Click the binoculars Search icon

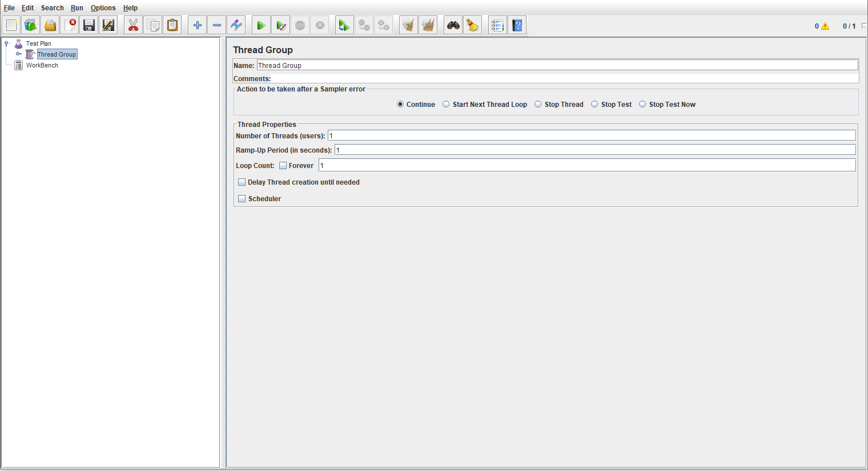click(x=453, y=25)
